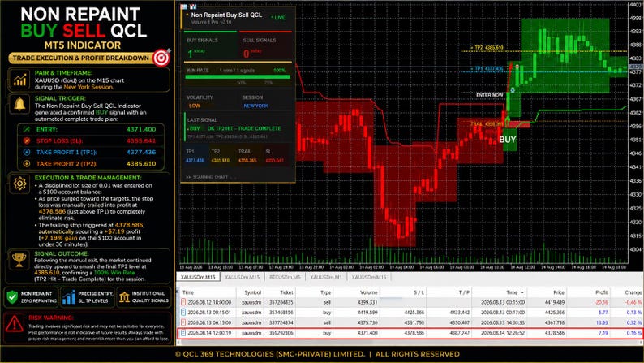
Task: Click the TRAIL value in indicator panel
Action: 247,160
